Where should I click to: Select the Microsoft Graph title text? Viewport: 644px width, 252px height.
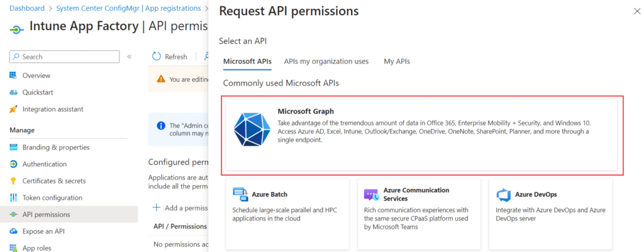click(306, 111)
